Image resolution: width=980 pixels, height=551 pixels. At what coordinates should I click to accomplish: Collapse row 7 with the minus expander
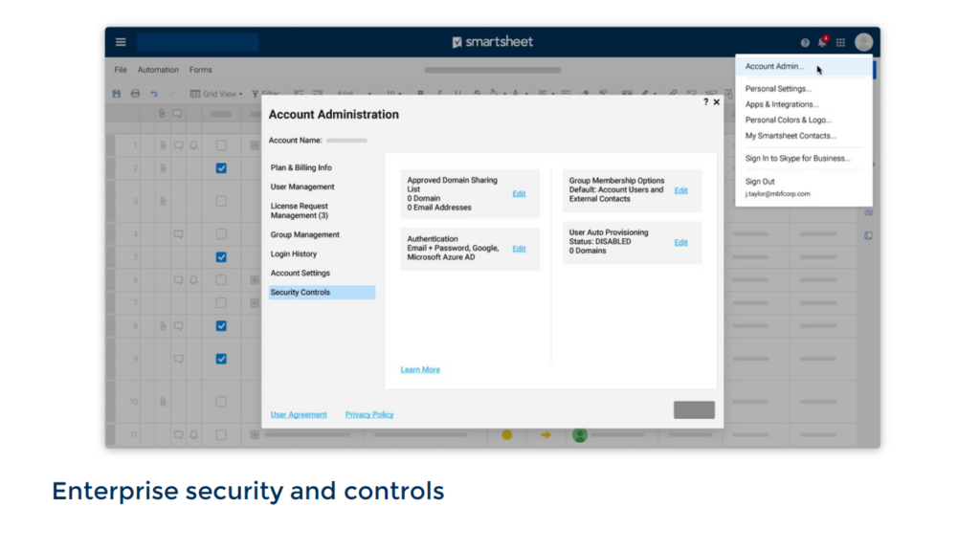(255, 303)
